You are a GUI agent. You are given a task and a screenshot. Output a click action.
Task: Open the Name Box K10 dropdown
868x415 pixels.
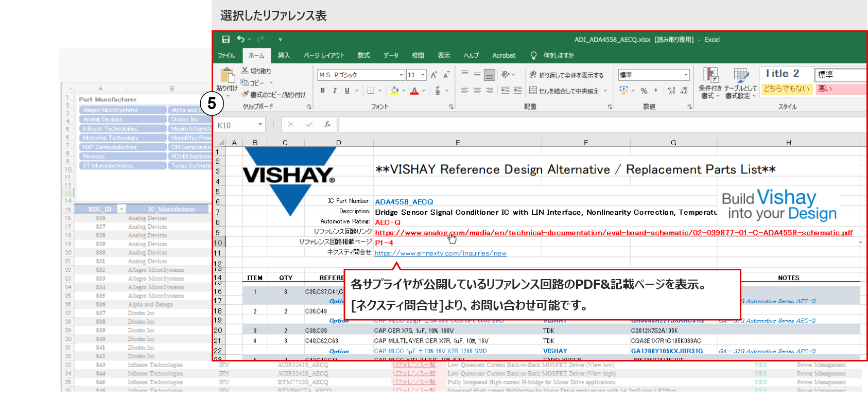point(260,125)
